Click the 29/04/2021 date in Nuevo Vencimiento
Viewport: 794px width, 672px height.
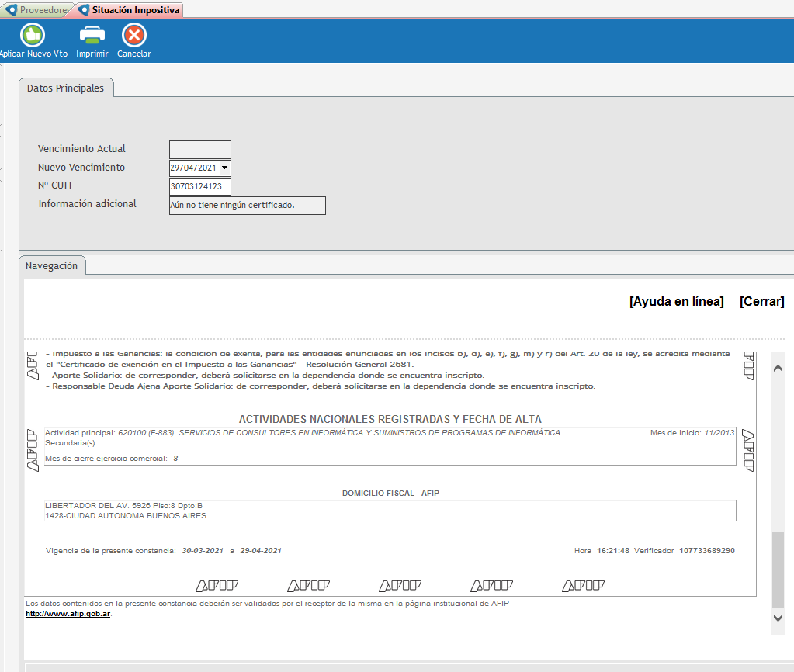[194, 168]
